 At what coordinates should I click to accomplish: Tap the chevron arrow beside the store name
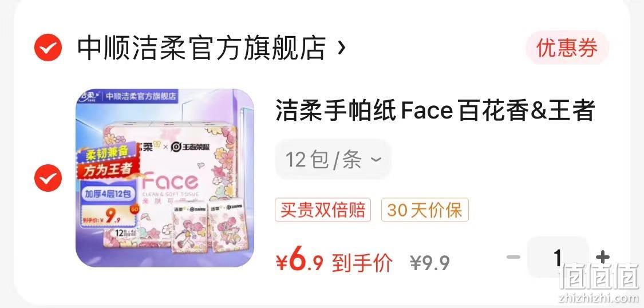click(341, 49)
